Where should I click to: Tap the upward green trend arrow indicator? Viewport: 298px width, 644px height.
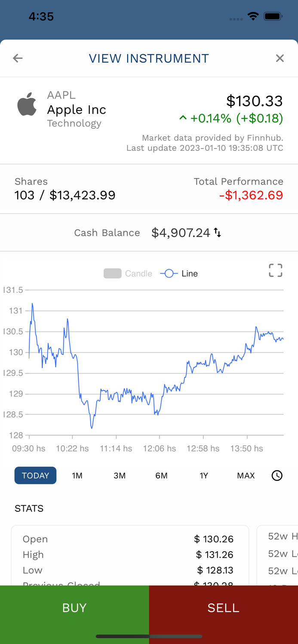tap(182, 118)
